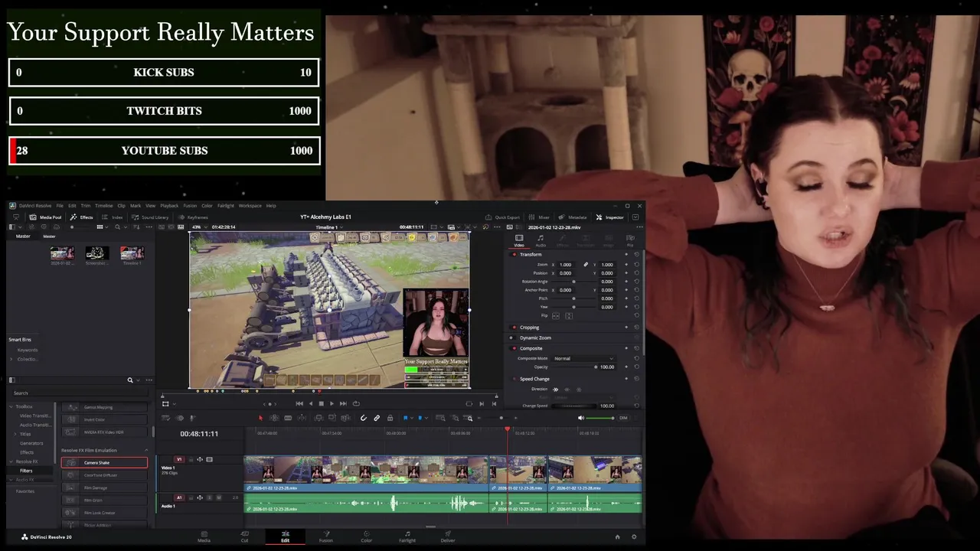The width and height of the screenshot is (980, 551).
Task: Open the Playback menu
Action: tap(169, 206)
